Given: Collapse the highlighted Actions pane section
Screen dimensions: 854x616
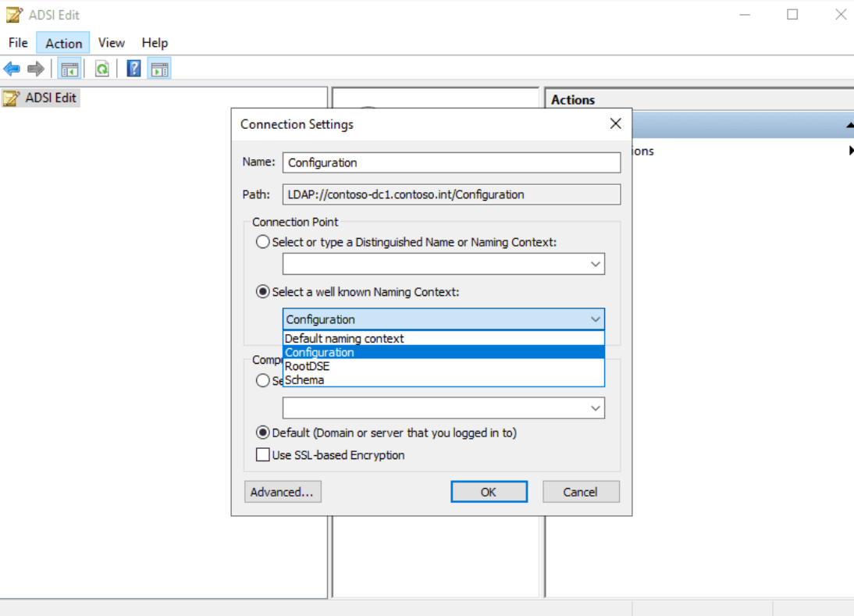Looking at the screenshot, I should click(x=850, y=125).
